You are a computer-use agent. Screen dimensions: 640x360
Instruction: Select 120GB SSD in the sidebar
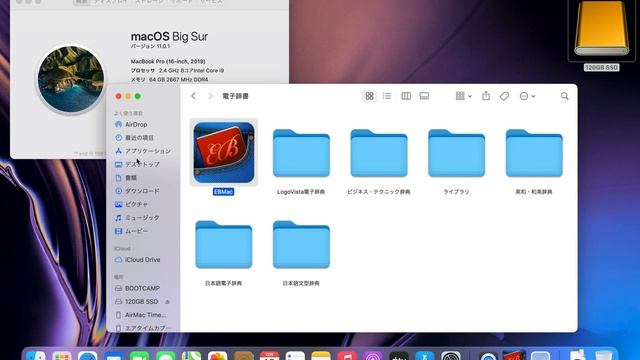click(x=141, y=302)
